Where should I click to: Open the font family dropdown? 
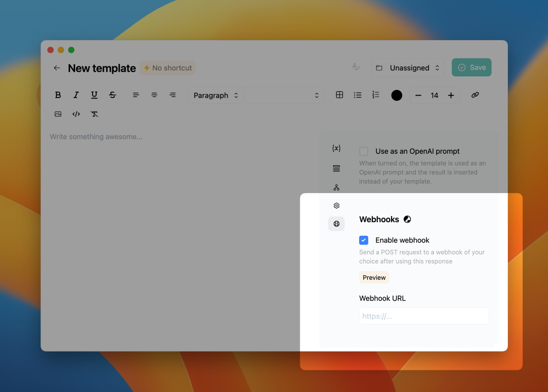pyautogui.click(x=285, y=95)
